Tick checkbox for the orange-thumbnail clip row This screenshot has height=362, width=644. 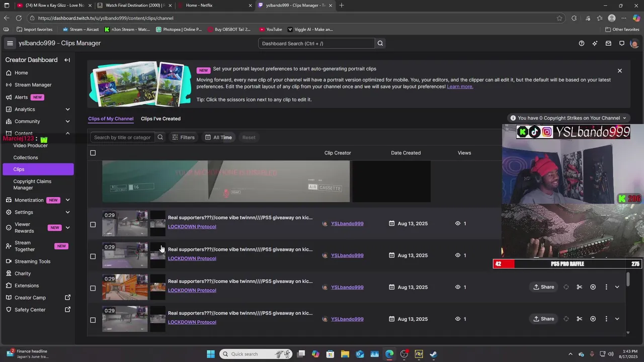93,288
